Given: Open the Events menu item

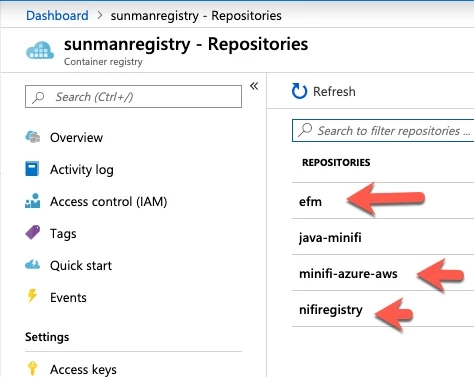Looking at the screenshot, I should click(x=68, y=297).
